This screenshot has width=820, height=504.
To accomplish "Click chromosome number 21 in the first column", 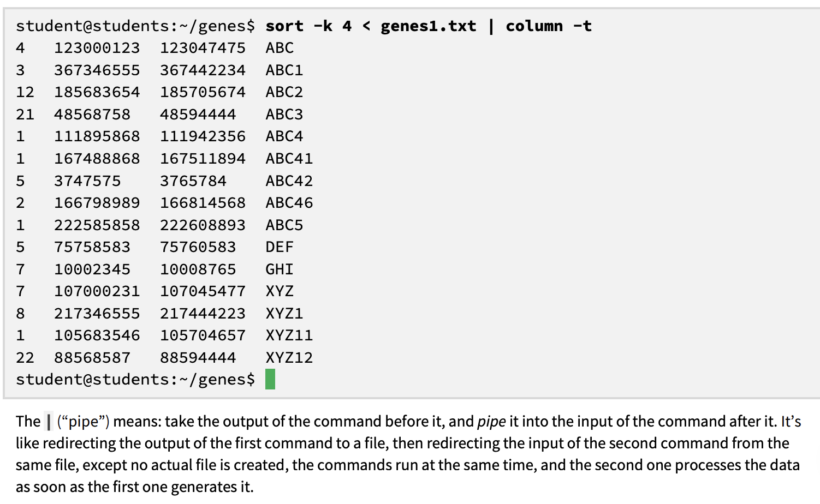I will coord(25,115).
